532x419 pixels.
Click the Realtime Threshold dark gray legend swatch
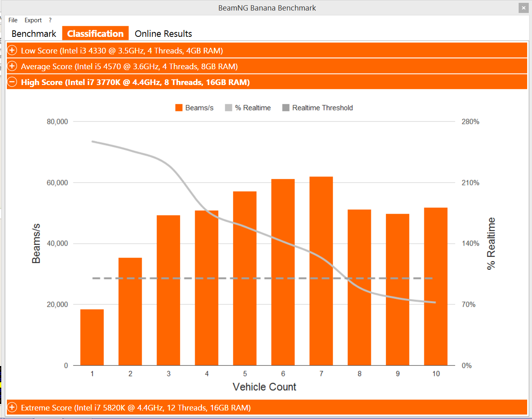286,108
